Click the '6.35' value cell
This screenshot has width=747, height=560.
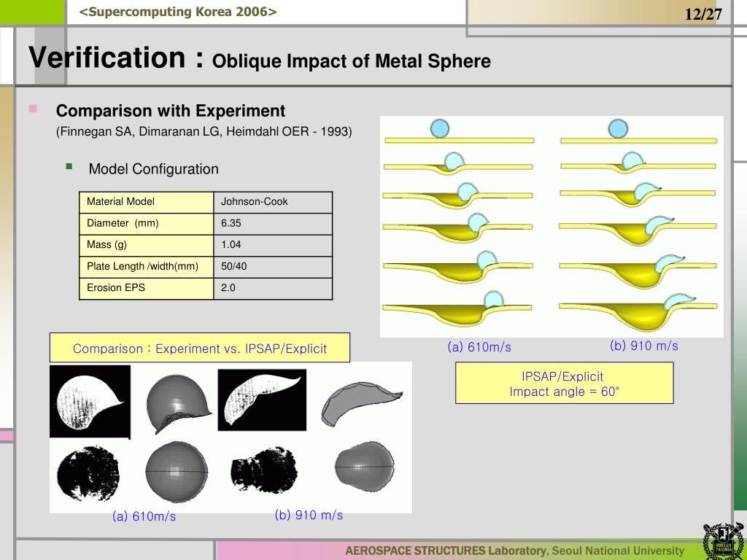[273, 223]
